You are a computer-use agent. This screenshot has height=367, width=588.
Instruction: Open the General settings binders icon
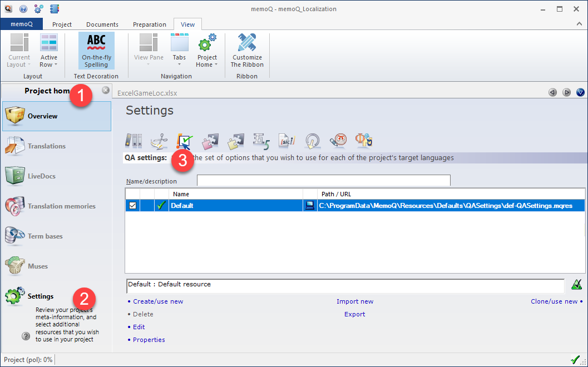point(134,140)
